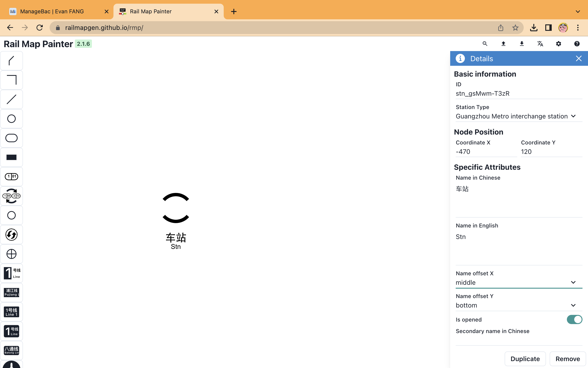Click the download icon in app header
Image resolution: width=588 pixels, height=368 pixels.
coord(522,44)
